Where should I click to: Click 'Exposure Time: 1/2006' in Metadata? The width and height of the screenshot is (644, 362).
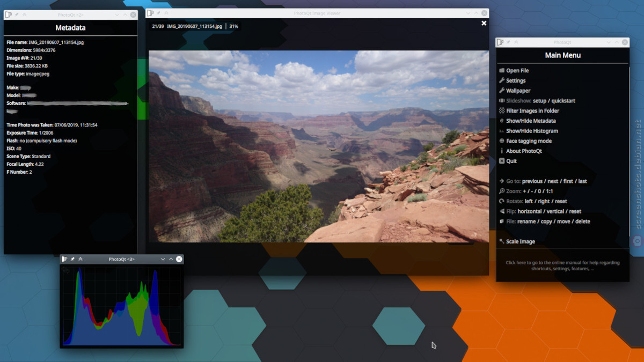pos(30,132)
